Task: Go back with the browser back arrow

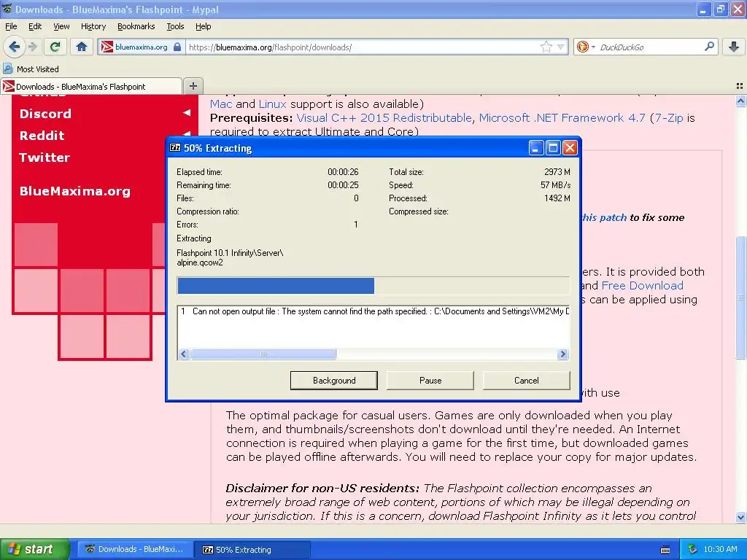Action: coord(15,47)
